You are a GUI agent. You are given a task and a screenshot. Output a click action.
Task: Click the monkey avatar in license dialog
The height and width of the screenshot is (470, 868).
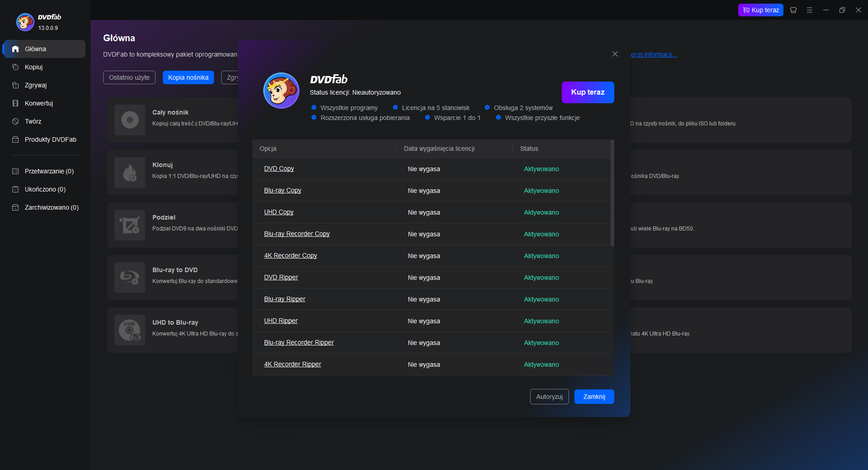tap(281, 91)
